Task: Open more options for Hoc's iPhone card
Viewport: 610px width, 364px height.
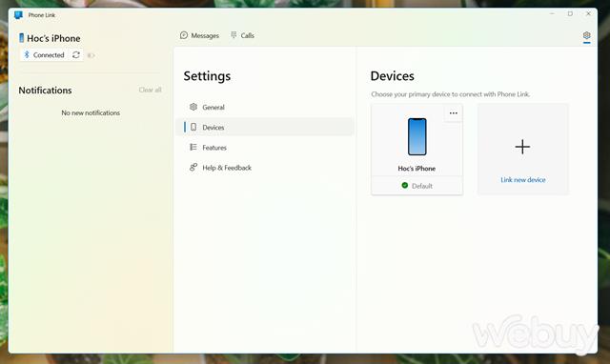Action: [454, 113]
